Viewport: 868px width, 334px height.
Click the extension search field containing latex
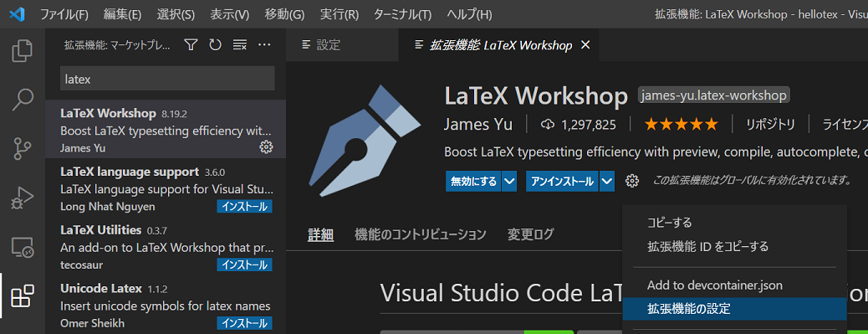coord(167,80)
